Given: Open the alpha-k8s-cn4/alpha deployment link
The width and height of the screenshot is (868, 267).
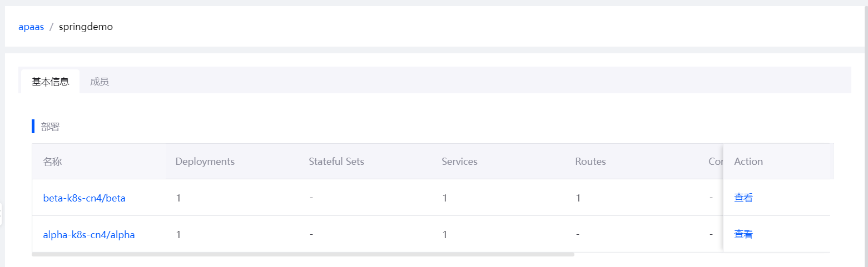Looking at the screenshot, I should pyautogui.click(x=89, y=235).
